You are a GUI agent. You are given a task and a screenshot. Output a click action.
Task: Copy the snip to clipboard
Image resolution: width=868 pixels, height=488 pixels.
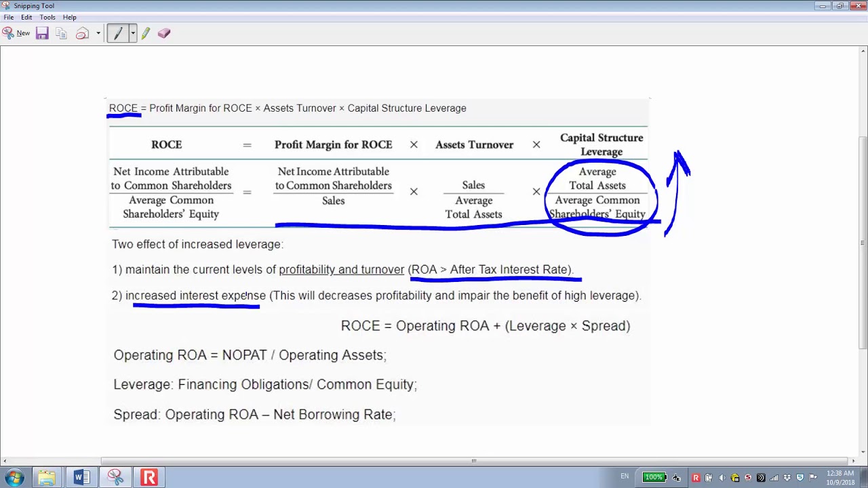tap(62, 33)
